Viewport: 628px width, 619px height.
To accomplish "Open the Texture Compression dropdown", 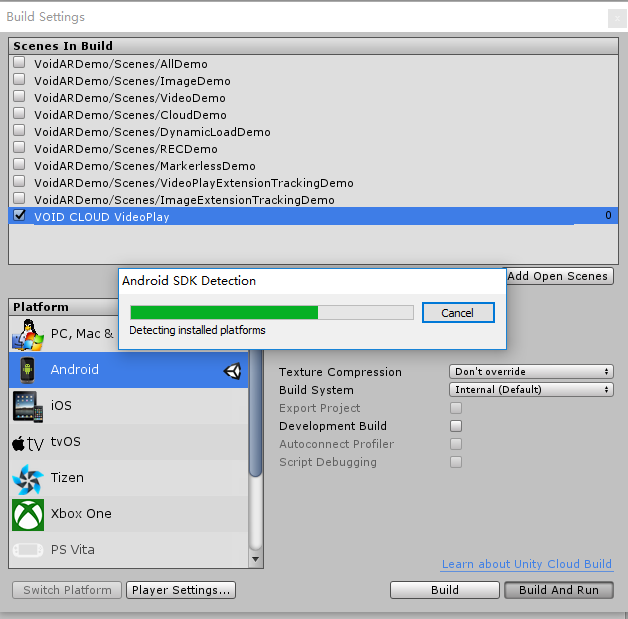I will click(x=531, y=372).
